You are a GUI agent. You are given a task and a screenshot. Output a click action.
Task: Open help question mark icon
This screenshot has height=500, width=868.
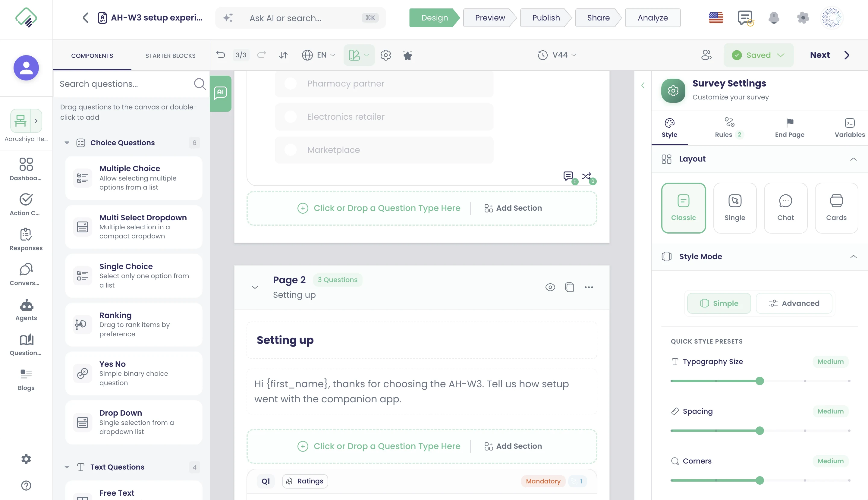pos(26,486)
